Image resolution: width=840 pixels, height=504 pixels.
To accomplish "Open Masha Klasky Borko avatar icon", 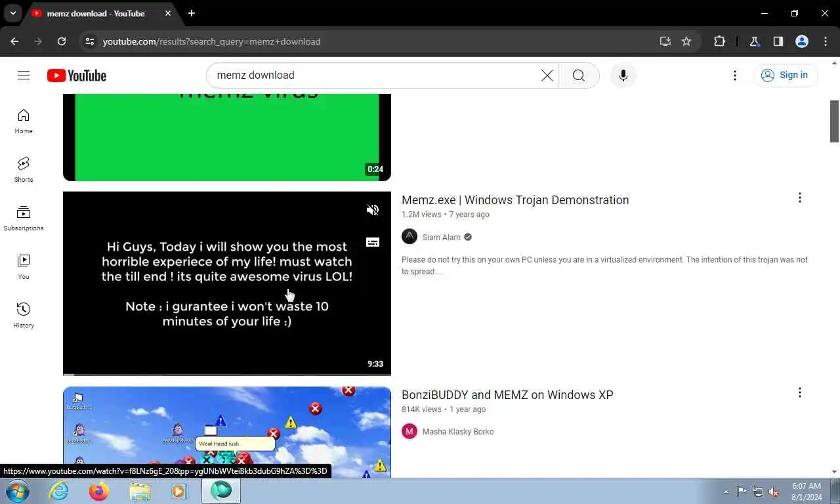I will coord(409,431).
